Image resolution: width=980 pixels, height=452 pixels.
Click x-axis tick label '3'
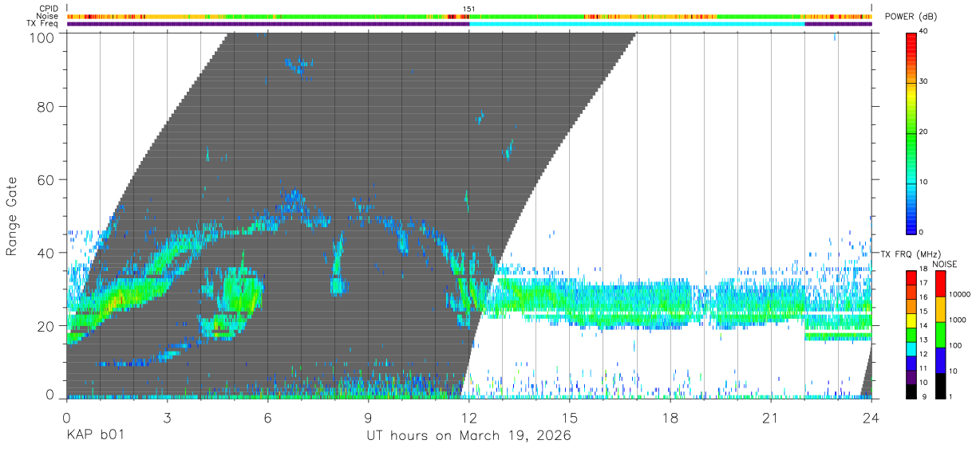(x=167, y=417)
